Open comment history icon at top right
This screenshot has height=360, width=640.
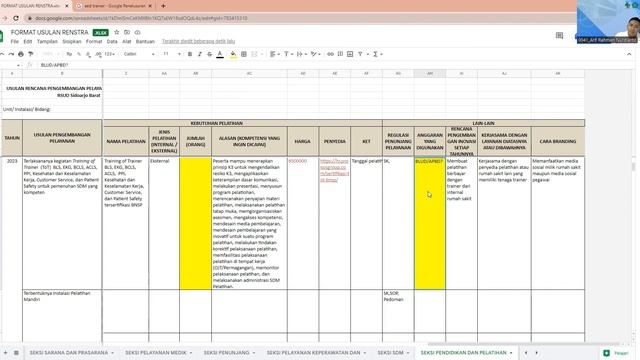point(559,36)
